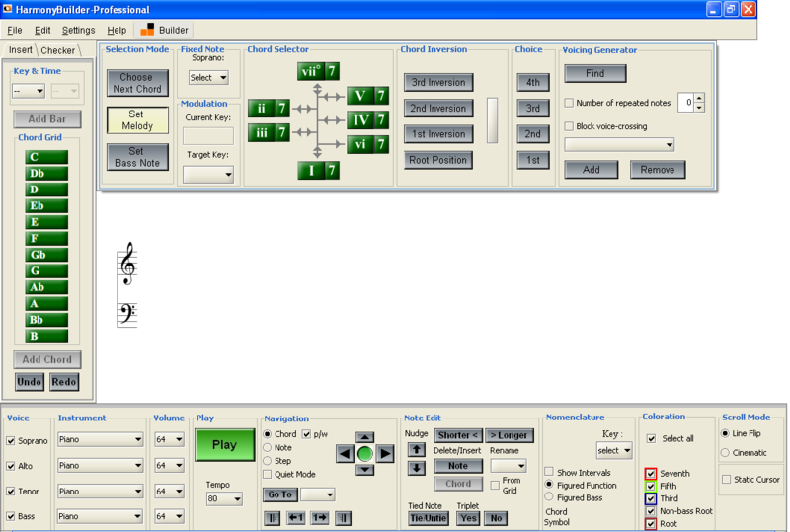This screenshot has height=532, width=790.
Task: Open the Edit menu
Action: coord(42,31)
